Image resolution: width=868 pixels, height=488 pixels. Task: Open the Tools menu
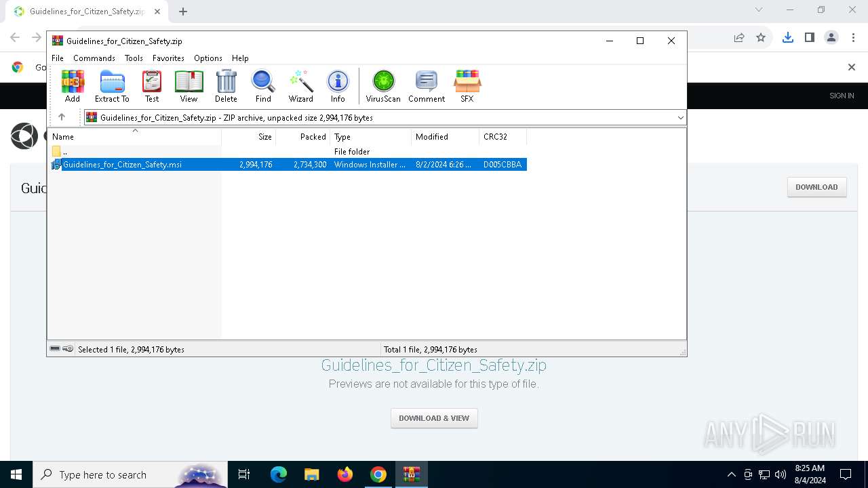pos(134,58)
